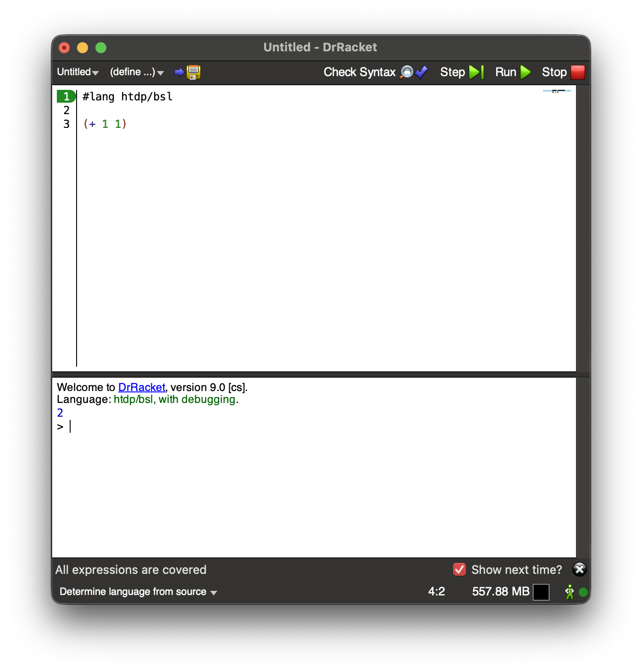Click line number 1 in gutter

coord(66,96)
